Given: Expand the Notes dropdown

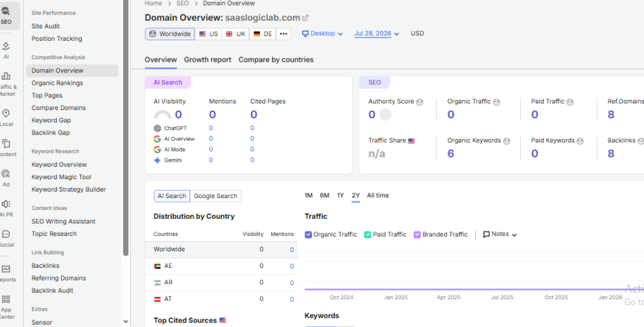Looking at the screenshot, I should pyautogui.click(x=500, y=234).
